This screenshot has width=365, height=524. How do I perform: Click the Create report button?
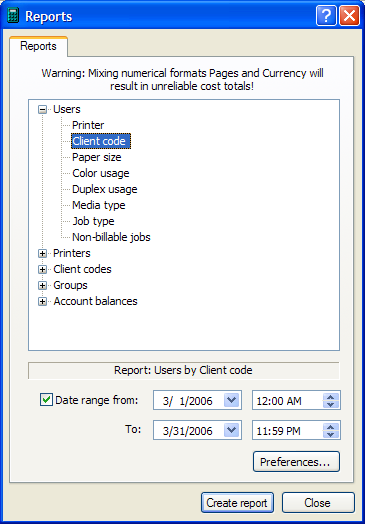coord(237,503)
